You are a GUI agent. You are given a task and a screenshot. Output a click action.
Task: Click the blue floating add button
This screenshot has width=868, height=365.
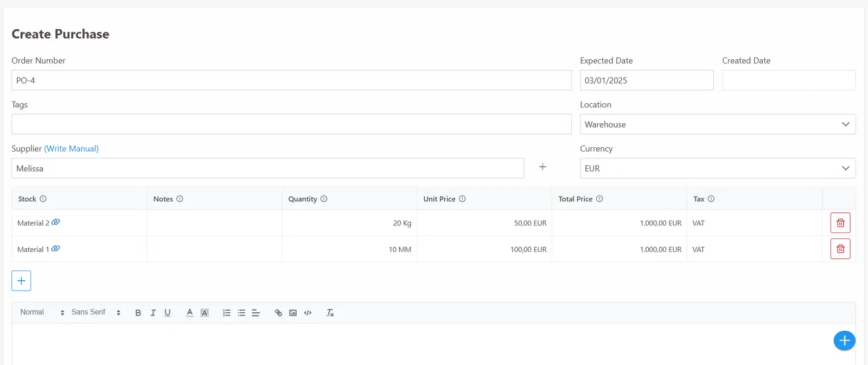(844, 341)
